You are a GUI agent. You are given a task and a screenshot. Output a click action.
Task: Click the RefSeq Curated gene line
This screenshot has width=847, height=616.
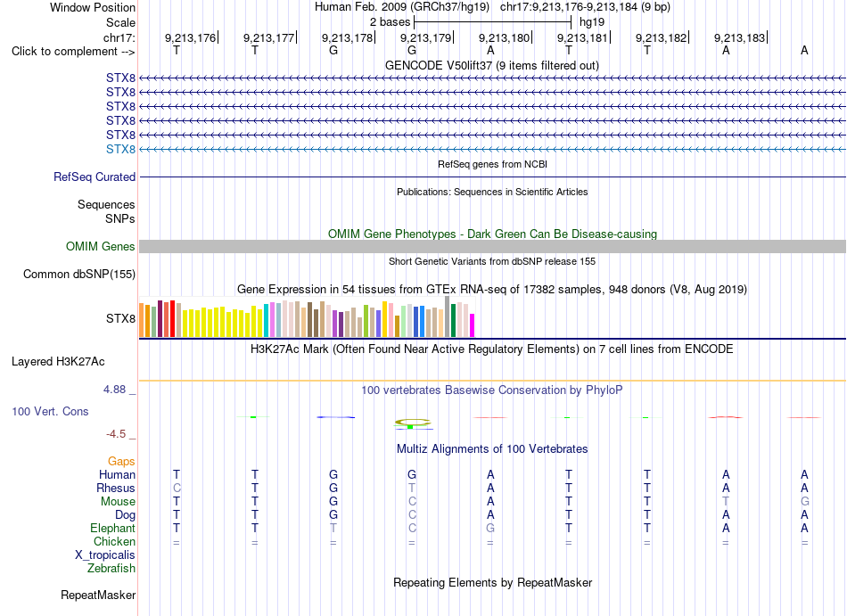coord(492,177)
